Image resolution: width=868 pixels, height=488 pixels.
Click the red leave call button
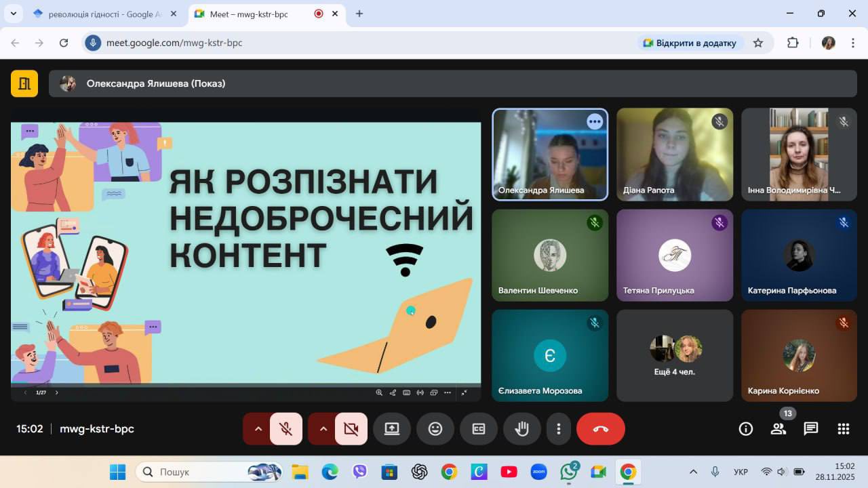click(x=600, y=429)
